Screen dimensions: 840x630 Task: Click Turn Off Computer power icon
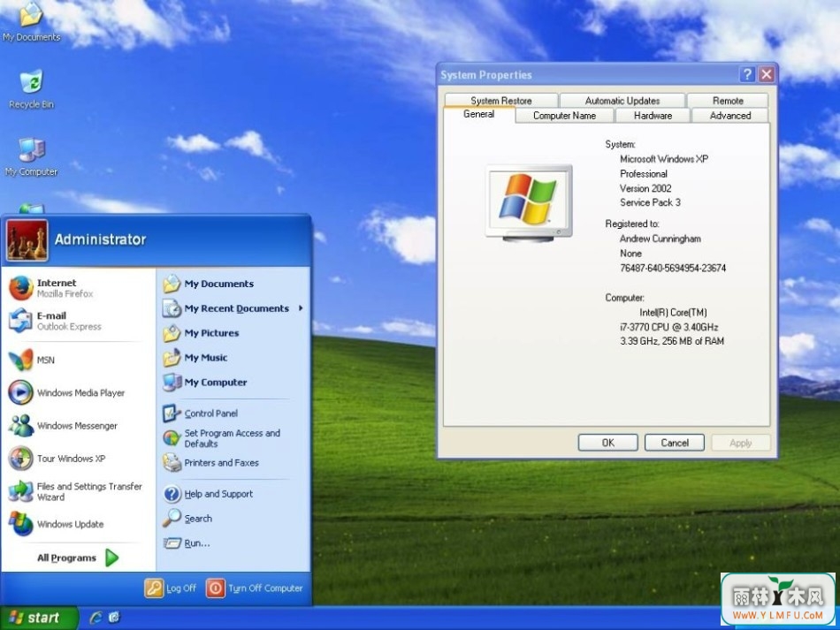[x=216, y=588]
